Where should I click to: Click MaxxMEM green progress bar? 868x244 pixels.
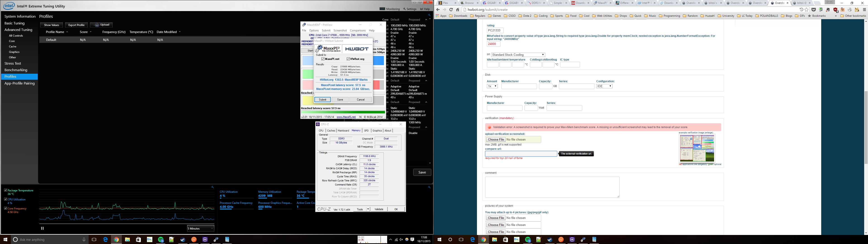(343, 112)
